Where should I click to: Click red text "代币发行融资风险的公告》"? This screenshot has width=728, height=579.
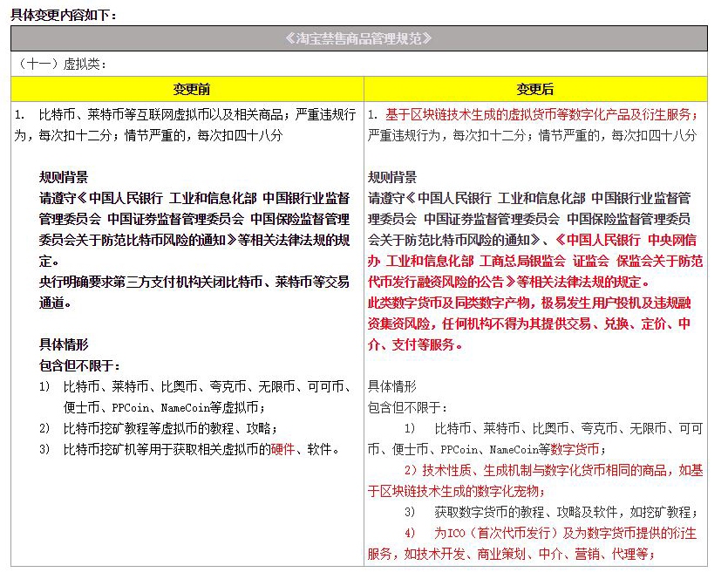441,282
